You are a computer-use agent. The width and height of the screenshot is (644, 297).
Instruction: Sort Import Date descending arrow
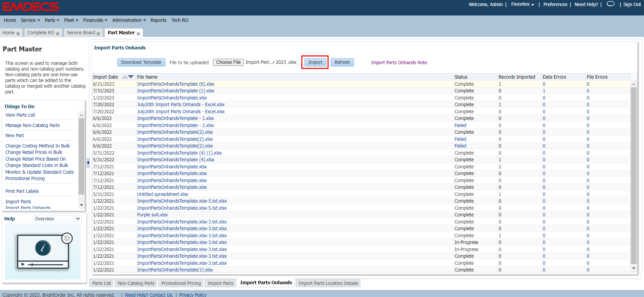click(x=131, y=77)
